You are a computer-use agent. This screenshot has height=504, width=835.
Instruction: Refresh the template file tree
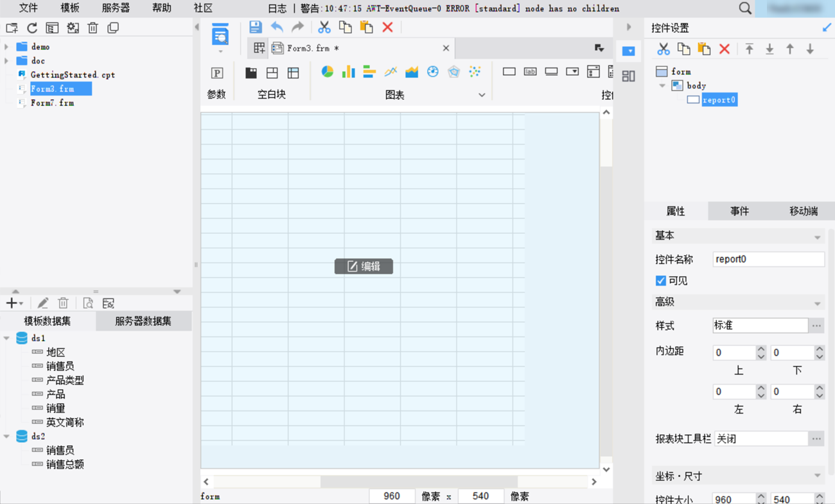(x=32, y=28)
